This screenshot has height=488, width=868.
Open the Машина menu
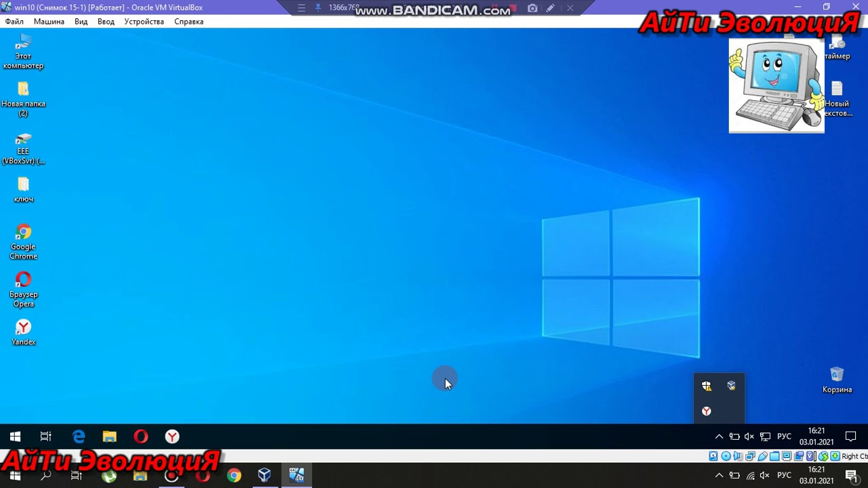(x=49, y=22)
